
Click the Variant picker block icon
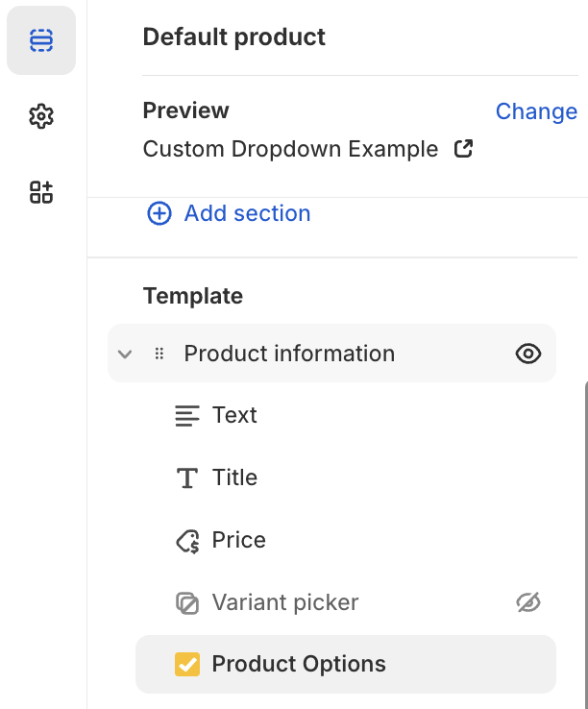[x=187, y=603]
